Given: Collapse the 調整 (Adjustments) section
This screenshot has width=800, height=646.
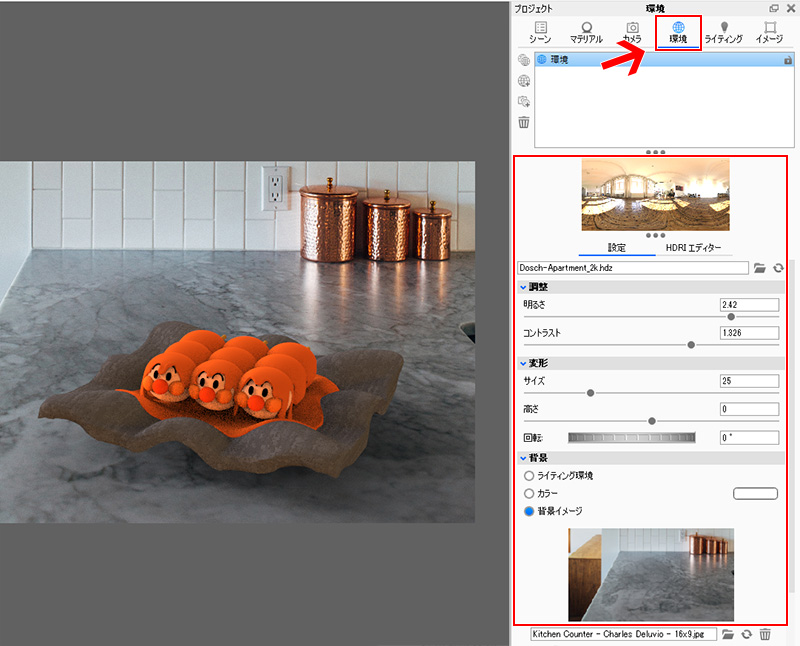Looking at the screenshot, I should point(523,288).
